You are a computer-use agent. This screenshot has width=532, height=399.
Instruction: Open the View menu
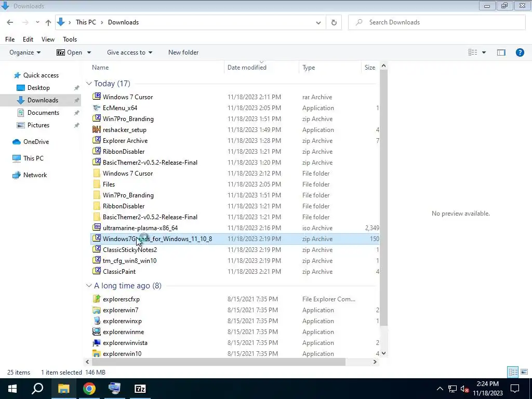[48, 39]
